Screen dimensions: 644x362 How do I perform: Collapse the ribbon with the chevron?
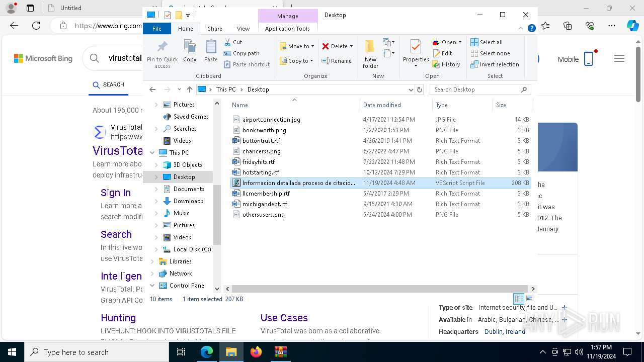pyautogui.click(x=521, y=29)
